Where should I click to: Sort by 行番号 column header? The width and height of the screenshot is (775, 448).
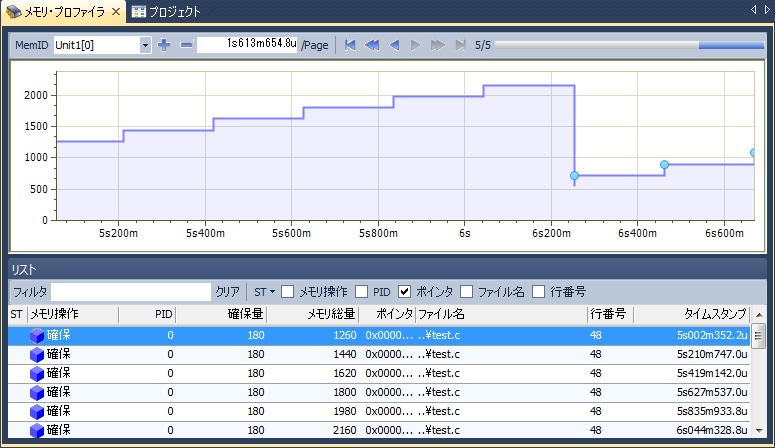610,314
